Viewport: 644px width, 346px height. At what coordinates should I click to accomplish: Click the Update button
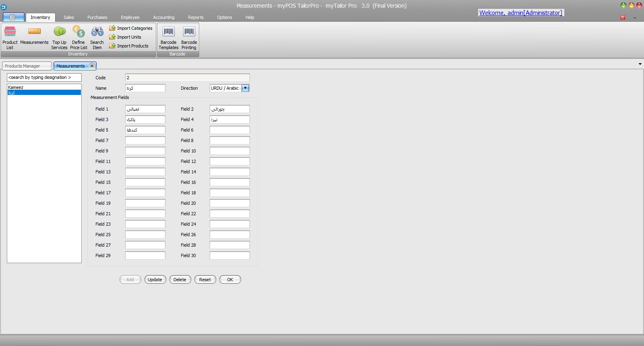click(155, 280)
